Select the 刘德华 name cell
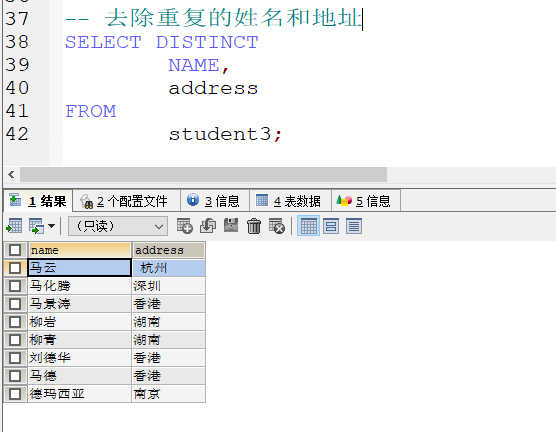556x432 pixels. [x=79, y=358]
